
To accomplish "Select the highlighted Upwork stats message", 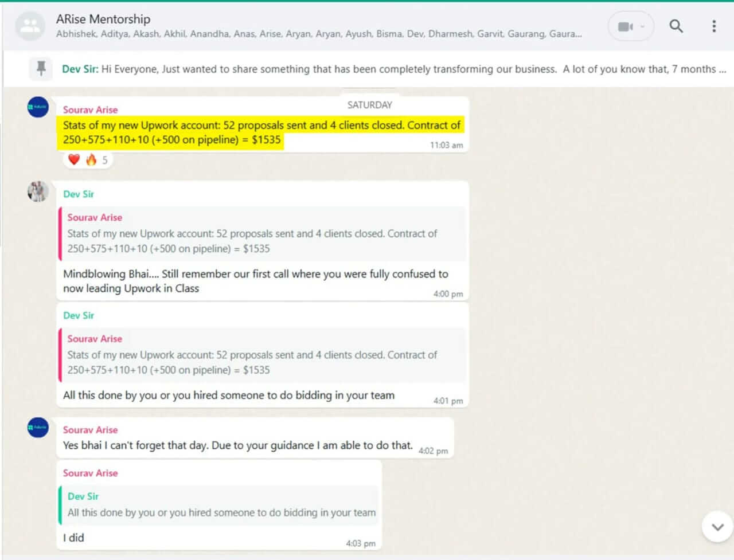I will 261,132.
